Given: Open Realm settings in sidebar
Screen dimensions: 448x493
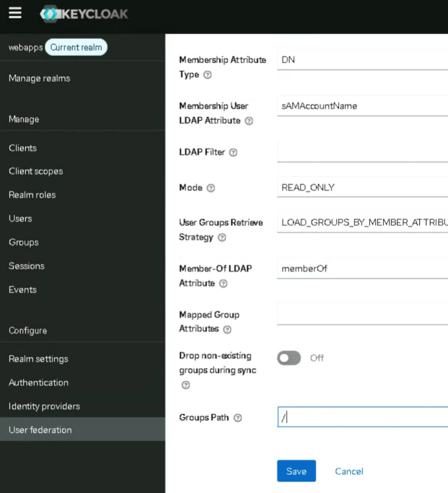Looking at the screenshot, I should [38, 359].
